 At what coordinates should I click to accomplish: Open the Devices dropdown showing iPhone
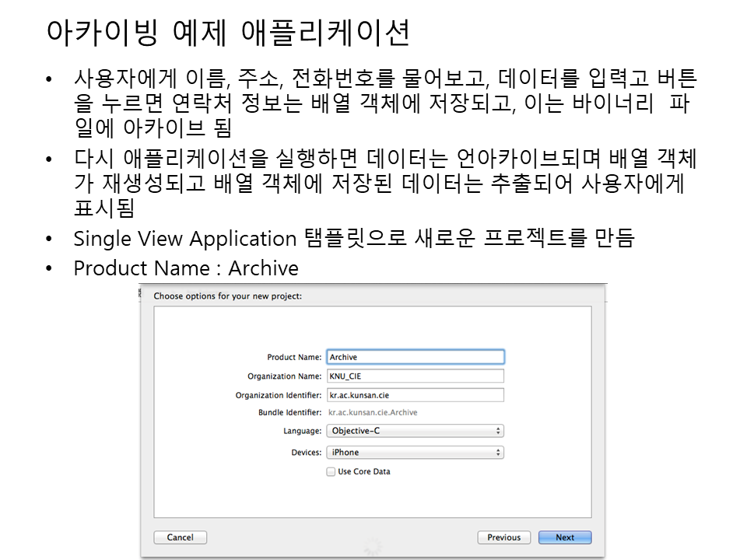[416, 453]
